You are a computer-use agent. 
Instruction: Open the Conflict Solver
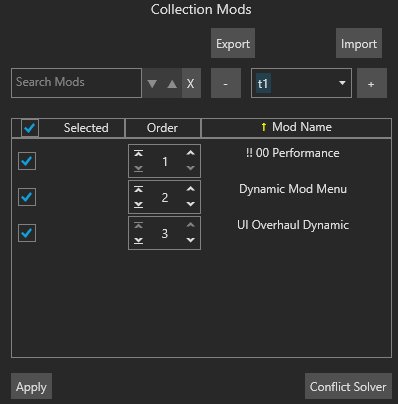348,386
